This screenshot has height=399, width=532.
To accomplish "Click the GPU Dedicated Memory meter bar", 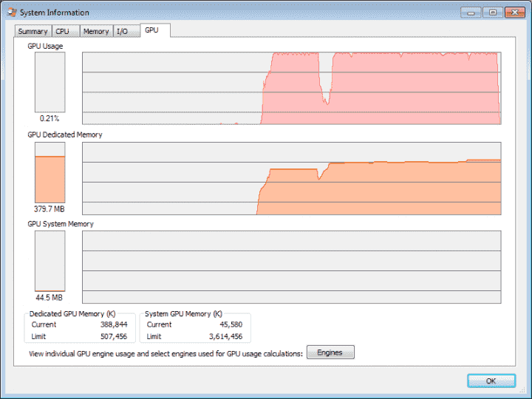I will pos(50,172).
